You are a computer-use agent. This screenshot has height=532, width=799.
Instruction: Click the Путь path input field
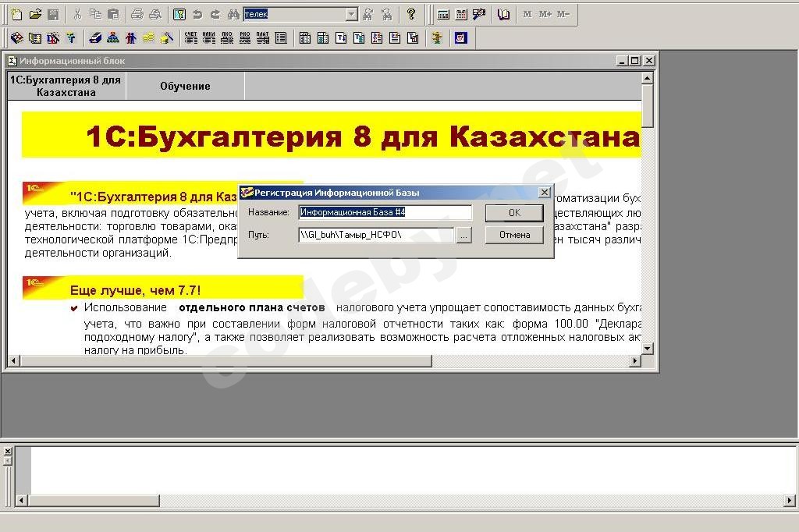pos(376,235)
